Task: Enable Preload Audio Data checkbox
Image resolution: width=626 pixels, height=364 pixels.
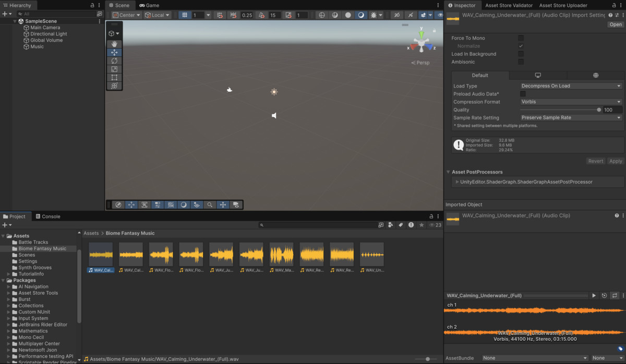Action: click(x=523, y=94)
